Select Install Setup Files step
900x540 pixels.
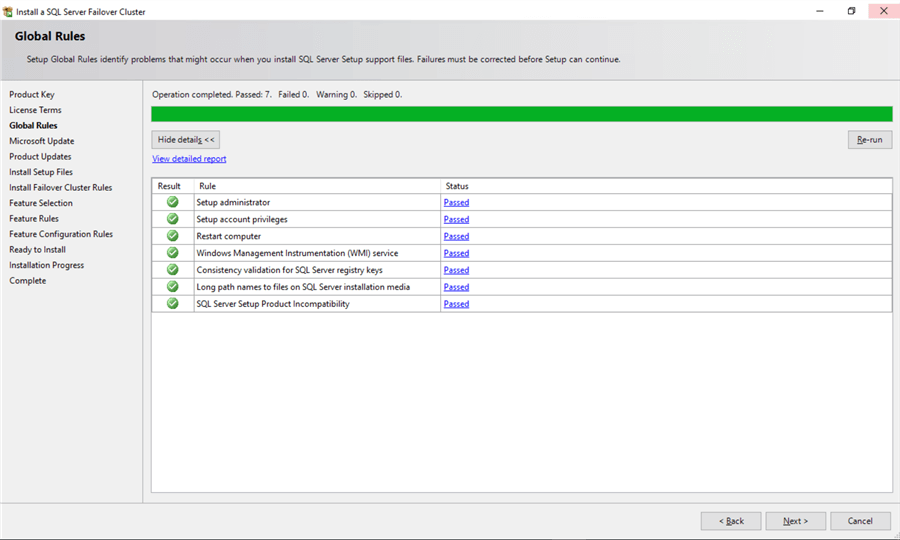tap(41, 172)
